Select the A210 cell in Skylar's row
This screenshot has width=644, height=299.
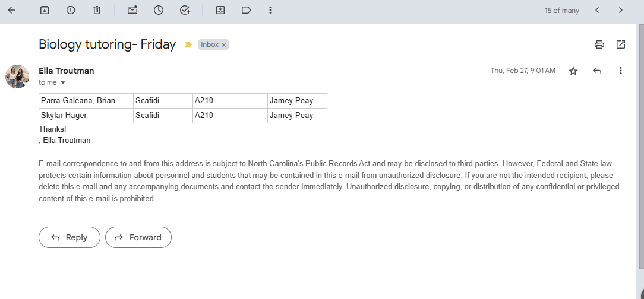point(230,115)
